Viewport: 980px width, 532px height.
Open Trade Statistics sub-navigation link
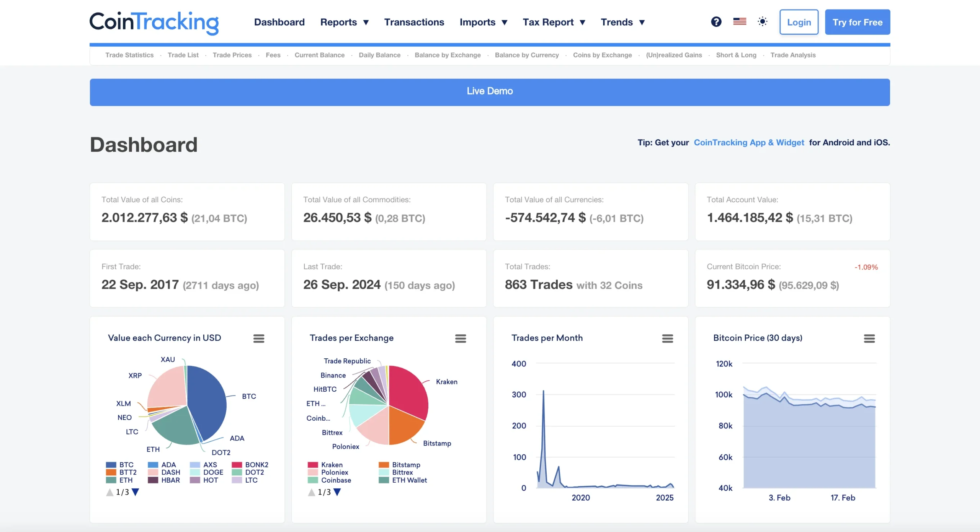(129, 55)
